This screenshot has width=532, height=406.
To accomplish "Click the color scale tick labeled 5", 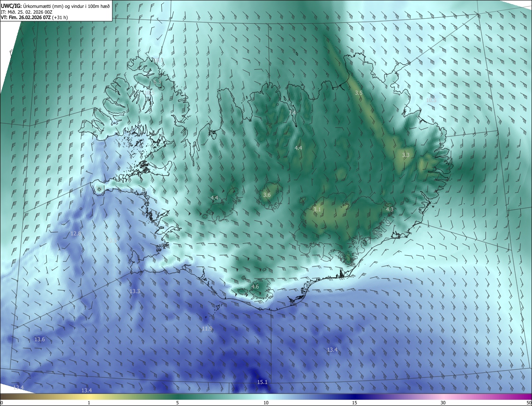I will pos(177,403).
